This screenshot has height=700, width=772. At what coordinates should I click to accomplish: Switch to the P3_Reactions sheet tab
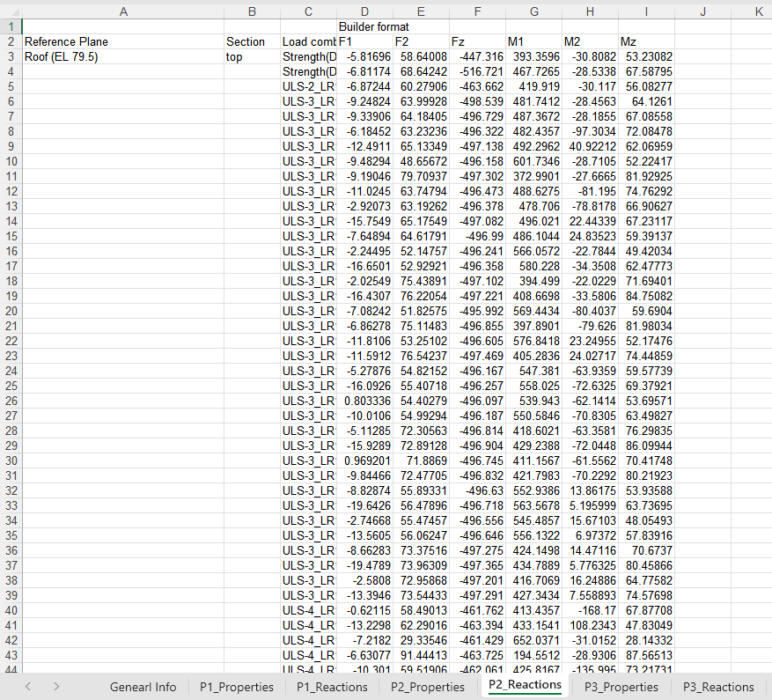[x=718, y=687]
